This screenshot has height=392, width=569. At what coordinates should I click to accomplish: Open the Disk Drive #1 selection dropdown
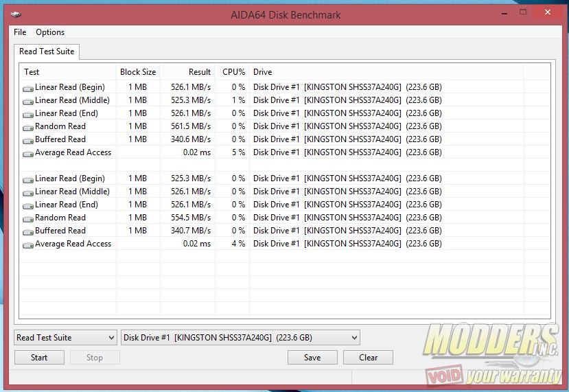click(240, 338)
